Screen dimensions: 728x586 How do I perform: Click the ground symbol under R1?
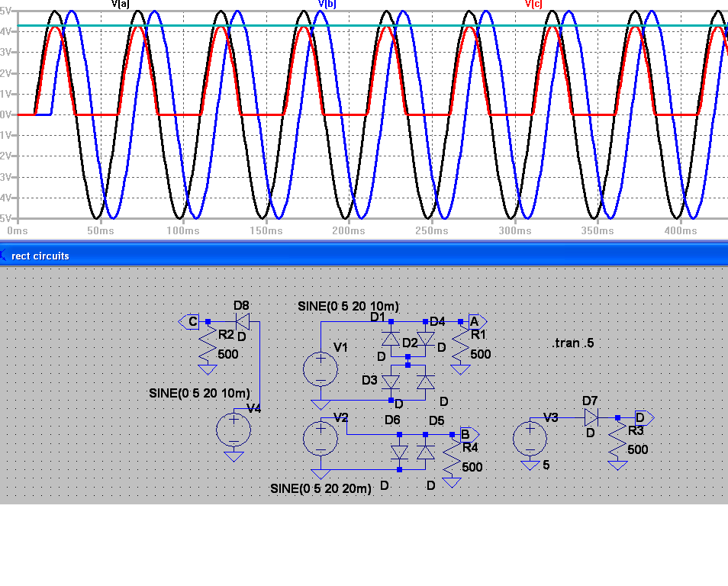click(460, 369)
